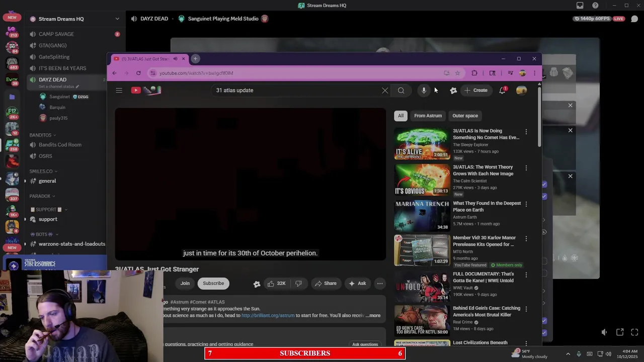Collapse the BOTS category
Image resolution: width=644 pixels, height=362 pixels.
pos(44,234)
